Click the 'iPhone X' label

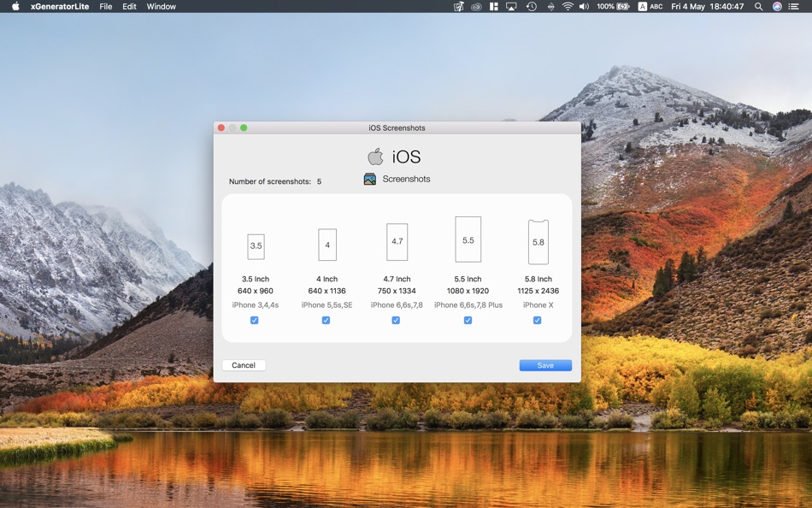pyautogui.click(x=538, y=304)
